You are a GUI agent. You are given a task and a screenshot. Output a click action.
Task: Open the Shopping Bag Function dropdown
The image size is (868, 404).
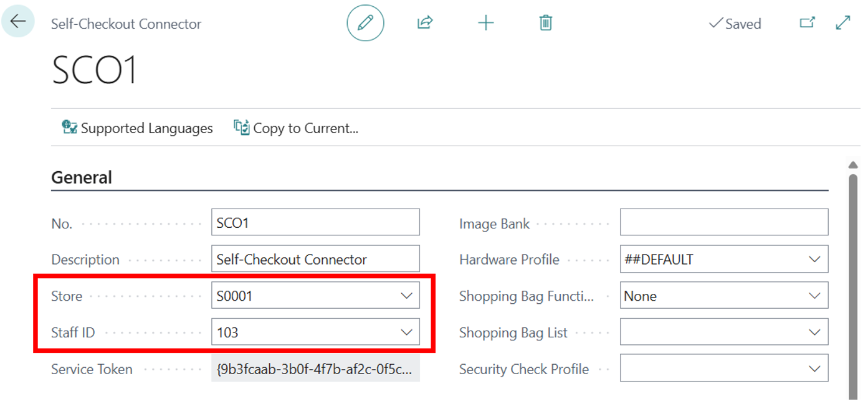[814, 296]
